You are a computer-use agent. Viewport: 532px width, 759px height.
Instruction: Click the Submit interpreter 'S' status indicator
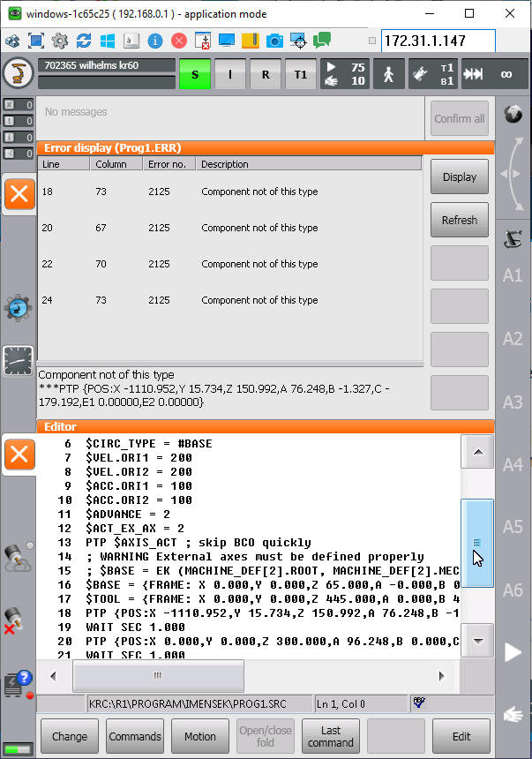pyautogui.click(x=195, y=75)
